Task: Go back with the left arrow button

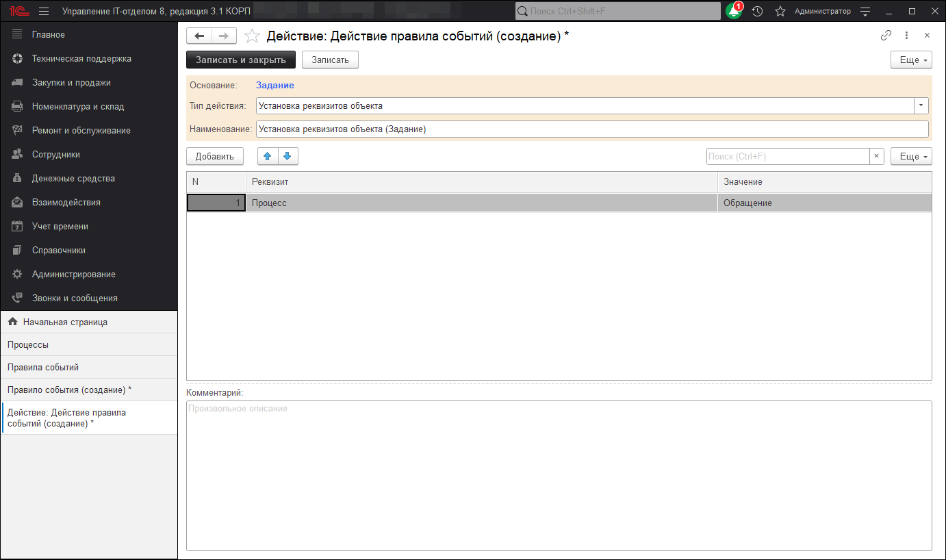Action: pyautogui.click(x=199, y=36)
